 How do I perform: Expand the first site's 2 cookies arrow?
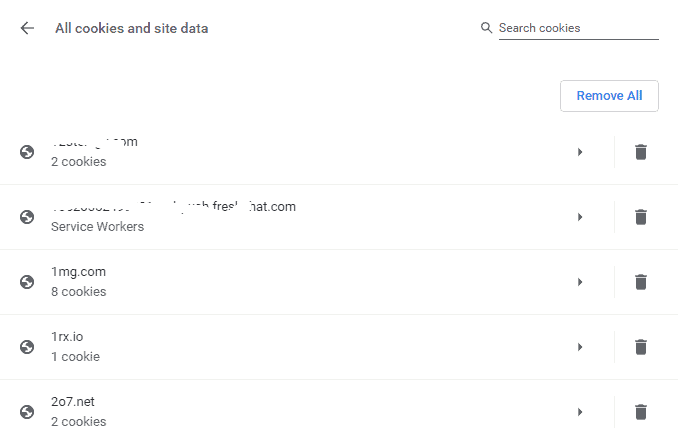(x=580, y=152)
